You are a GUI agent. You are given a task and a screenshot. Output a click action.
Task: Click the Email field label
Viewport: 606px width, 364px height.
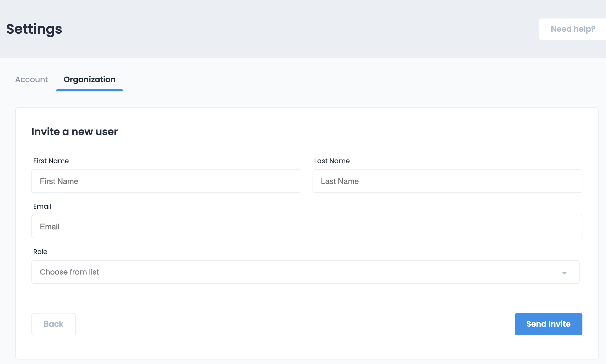click(x=42, y=206)
